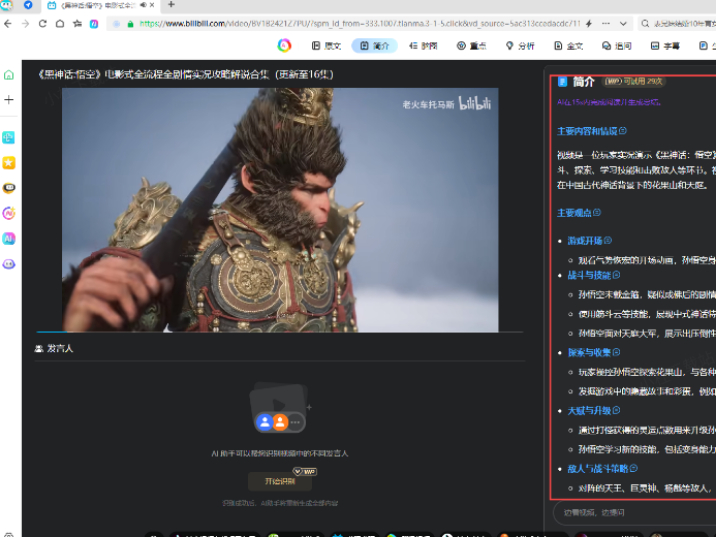Click the 游戏开场 bullet link
The width and height of the screenshot is (716, 537).
[x=589, y=241]
